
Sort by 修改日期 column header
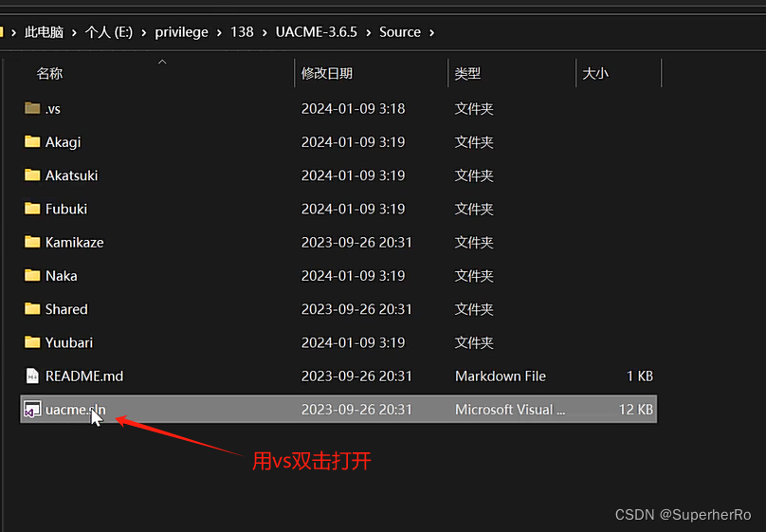coord(327,73)
